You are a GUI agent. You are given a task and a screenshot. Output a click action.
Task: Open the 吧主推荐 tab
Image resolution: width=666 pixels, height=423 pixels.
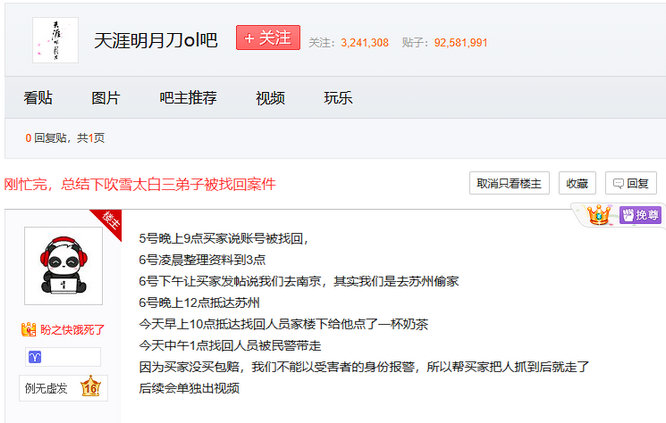click(188, 98)
